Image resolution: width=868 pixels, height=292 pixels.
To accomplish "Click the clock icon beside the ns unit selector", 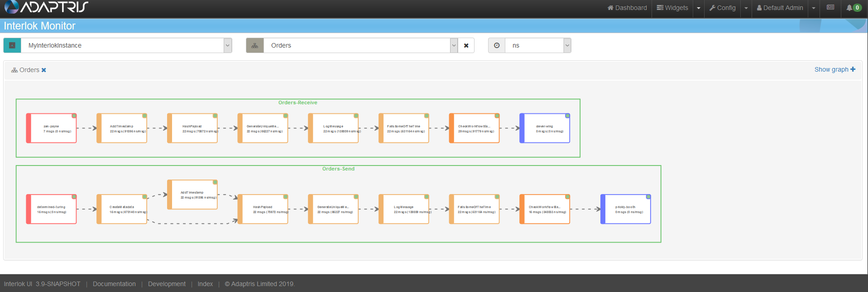I will pyautogui.click(x=497, y=45).
